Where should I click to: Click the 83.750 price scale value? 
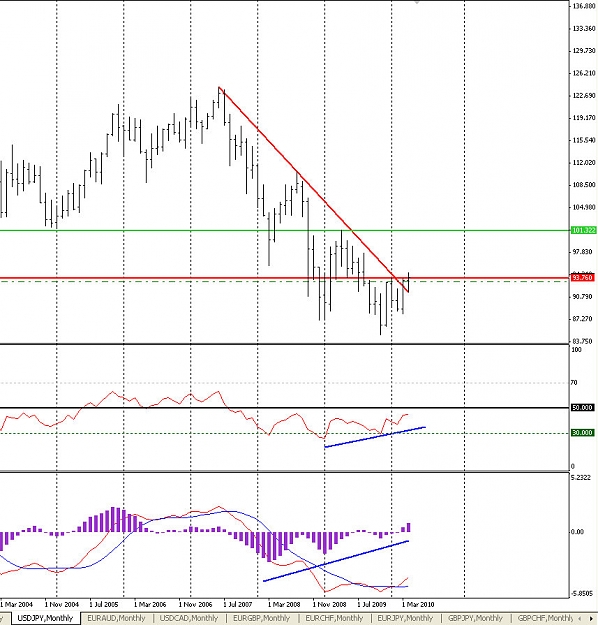point(582,341)
